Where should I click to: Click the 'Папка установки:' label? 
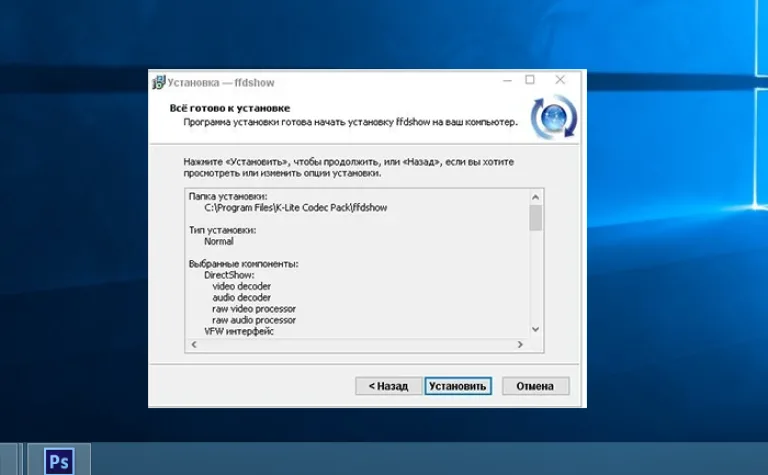pyautogui.click(x=228, y=196)
